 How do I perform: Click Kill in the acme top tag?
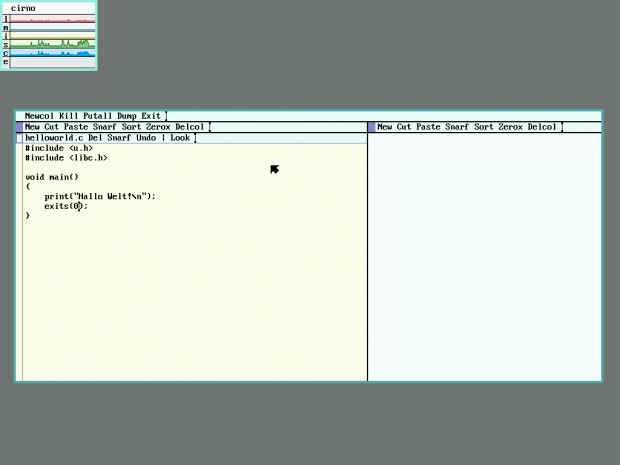coord(68,116)
